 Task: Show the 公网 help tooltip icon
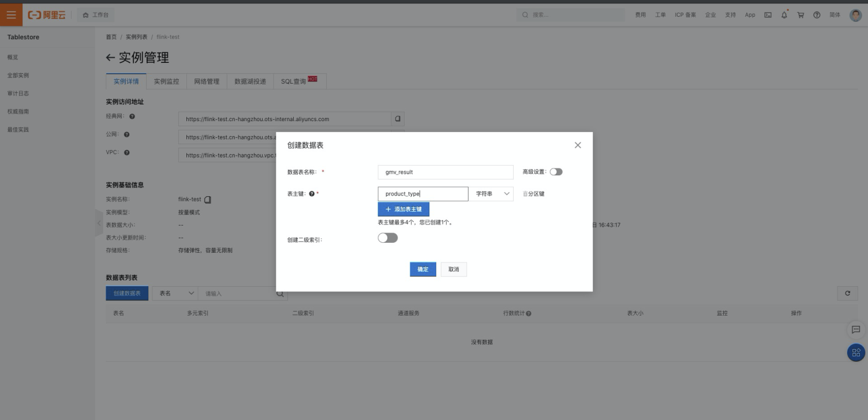pyautogui.click(x=126, y=134)
